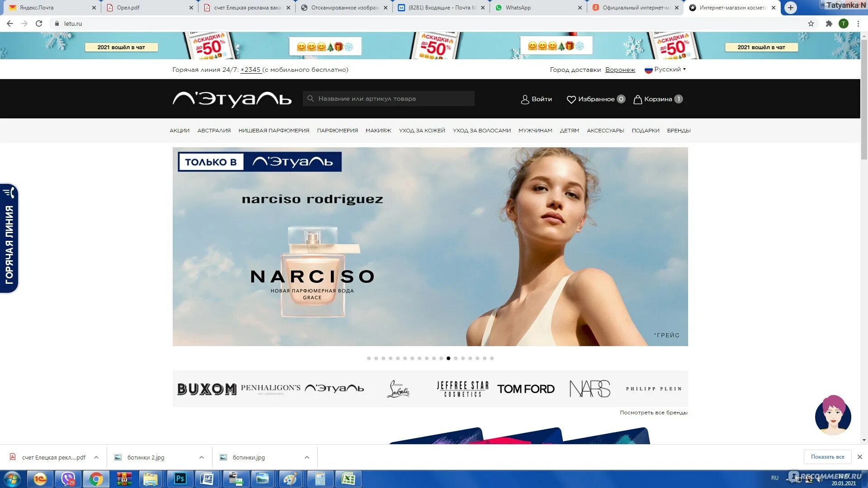
Task: Open the УХОД ЗА КОЖЕЙ menu
Action: [422, 131]
